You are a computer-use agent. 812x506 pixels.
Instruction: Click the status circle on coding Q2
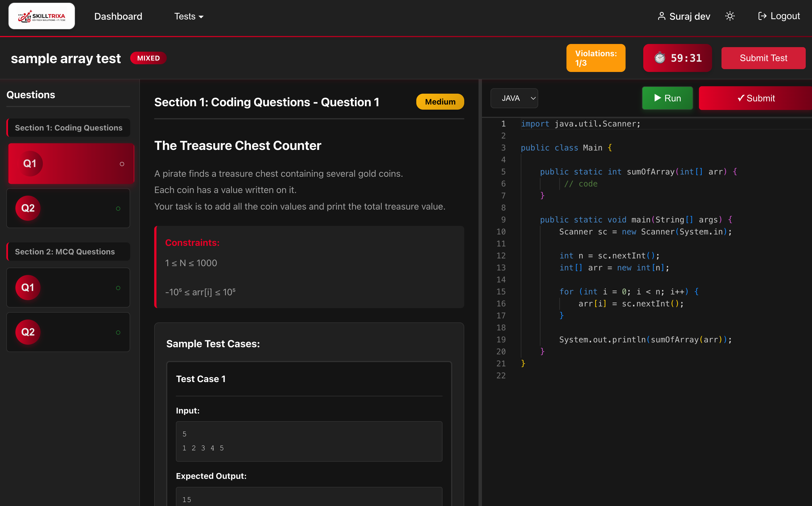[x=118, y=208]
